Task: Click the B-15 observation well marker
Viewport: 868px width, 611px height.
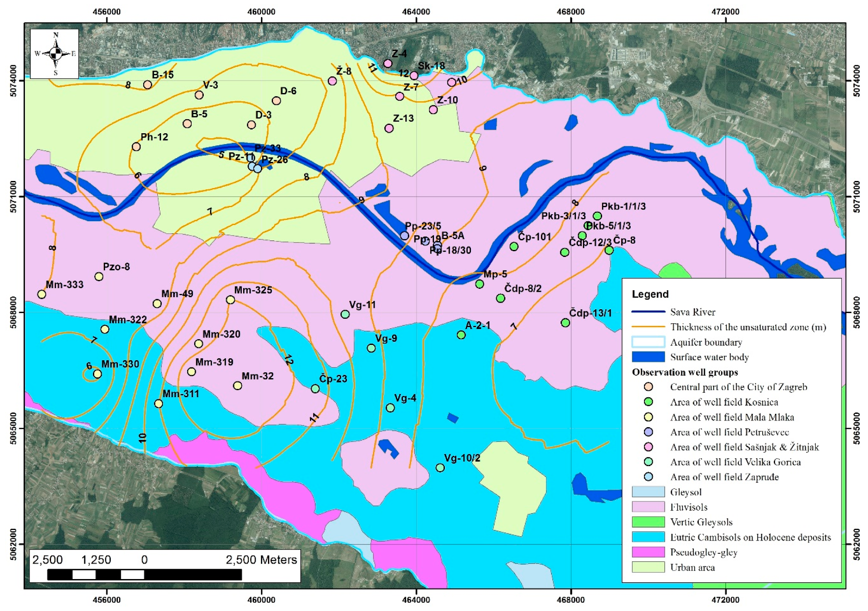Action: (147, 85)
